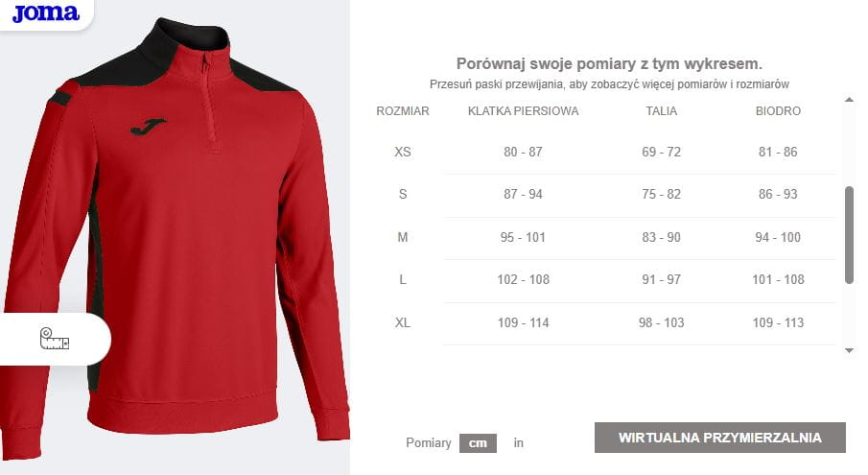Open the Wirtualna Przymierzalnia fitting room
Viewport: 868px width, 475px height.
coord(719,438)
